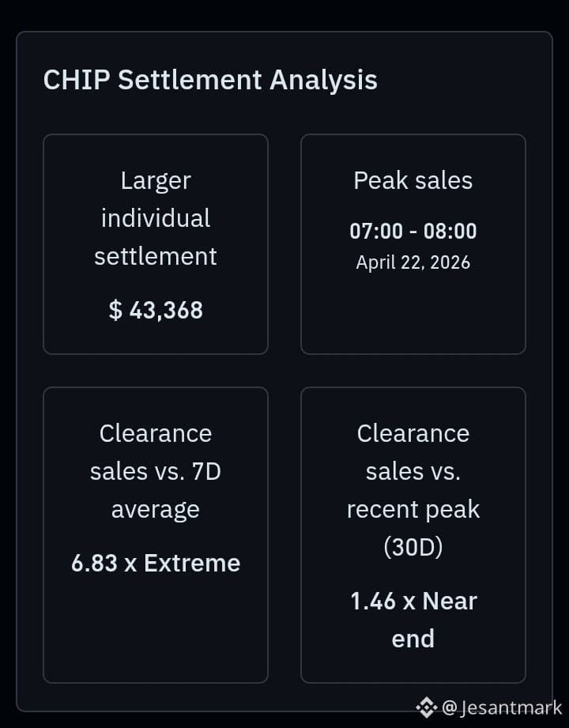Click the 07:00 - 08:00 time range

coord(413,231)
